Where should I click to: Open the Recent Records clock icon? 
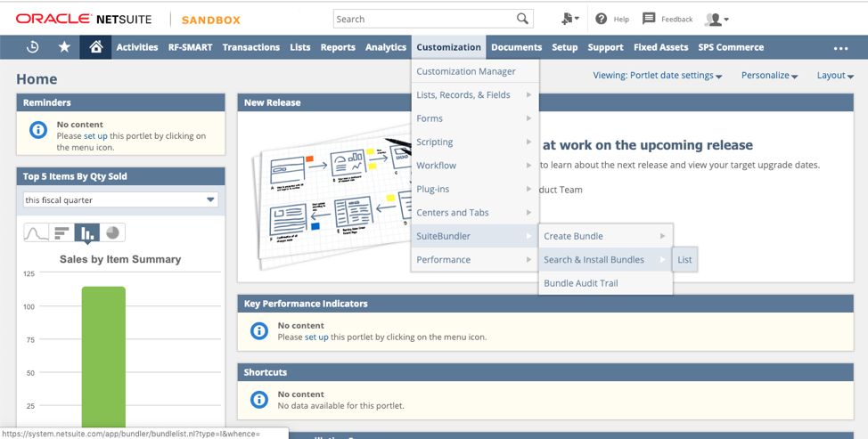tap(33, 47)
